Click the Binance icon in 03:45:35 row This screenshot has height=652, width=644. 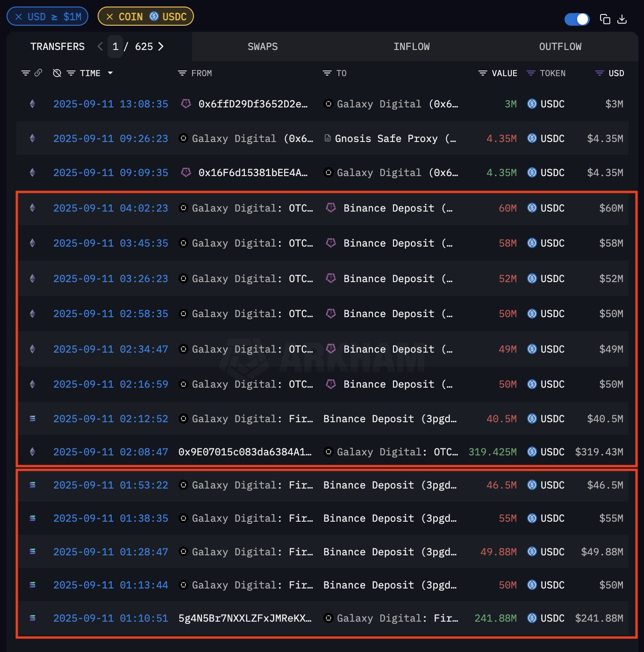click(x=331, y=242)
